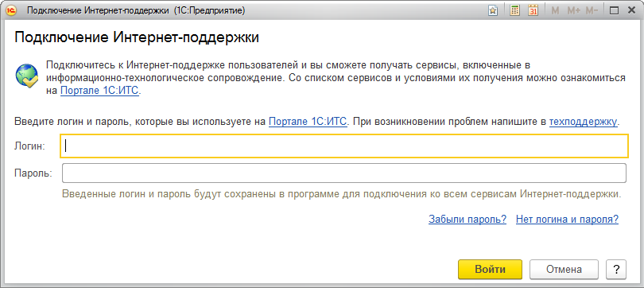Open the Забыли пароль? link
Image resolution: width=644 pixels, height=288 pixels.
point(467,220)
